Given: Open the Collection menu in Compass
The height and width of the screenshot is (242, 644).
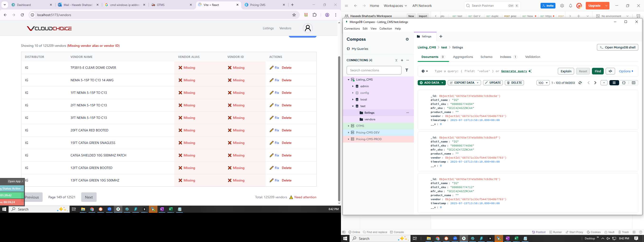Looking at the screenshot, I should pyautogui.click(x=385, y=29).
